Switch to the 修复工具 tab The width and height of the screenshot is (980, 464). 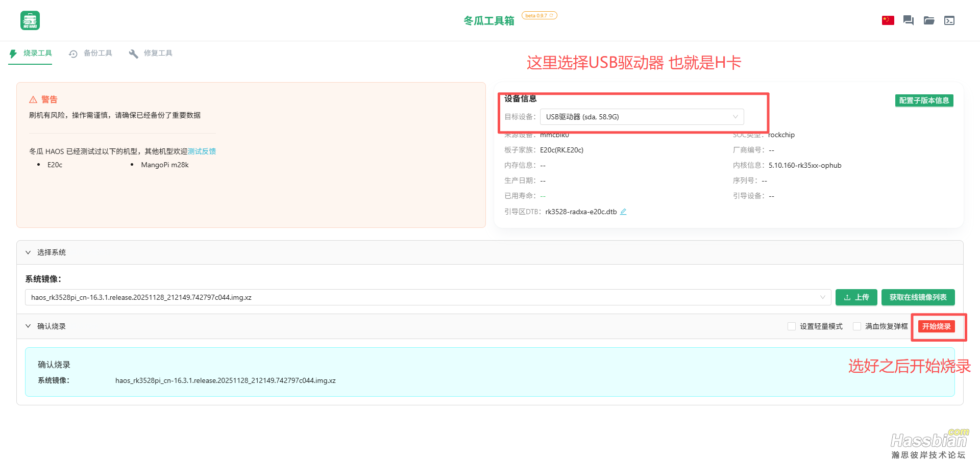(158, 53)
